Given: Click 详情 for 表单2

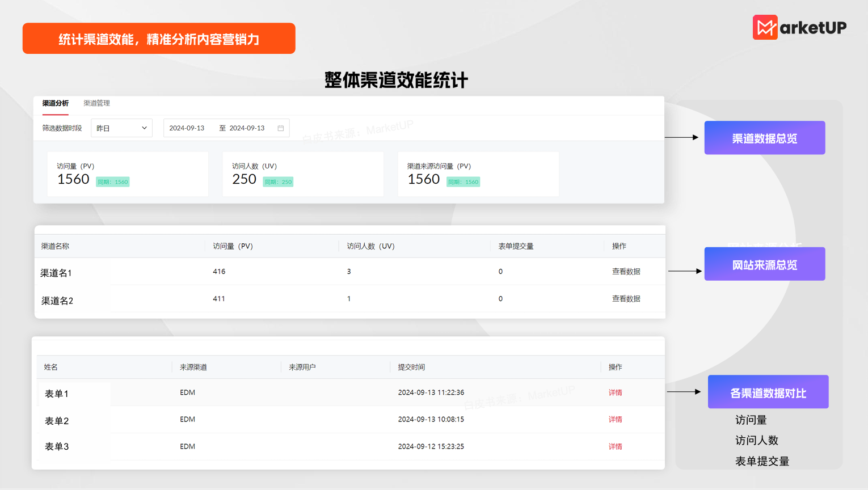Looking at the screenshot, I should [615, 419].
